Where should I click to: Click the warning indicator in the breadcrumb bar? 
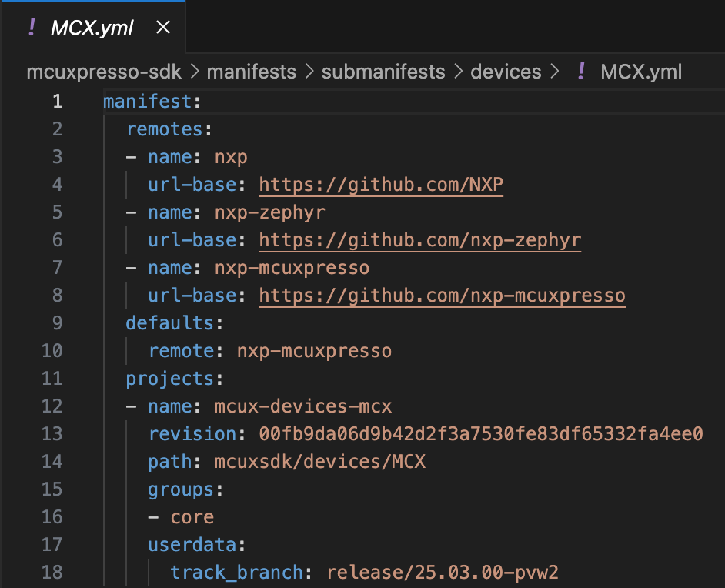pos(583,72)
